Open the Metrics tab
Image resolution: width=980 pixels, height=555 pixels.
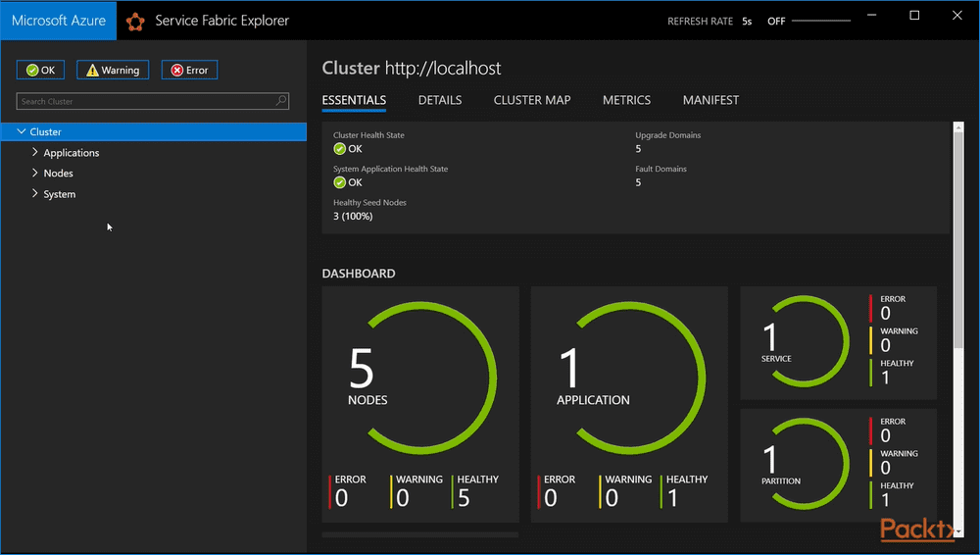[x=626, y=100]
